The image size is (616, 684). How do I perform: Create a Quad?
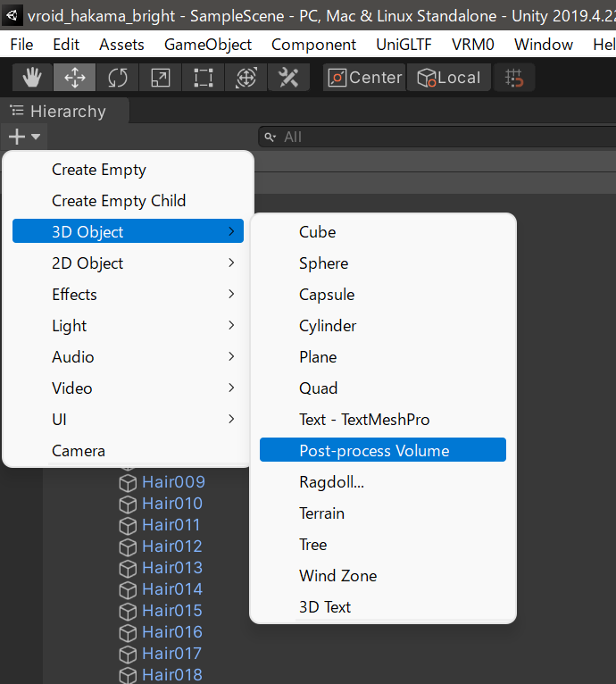[383, 388]
